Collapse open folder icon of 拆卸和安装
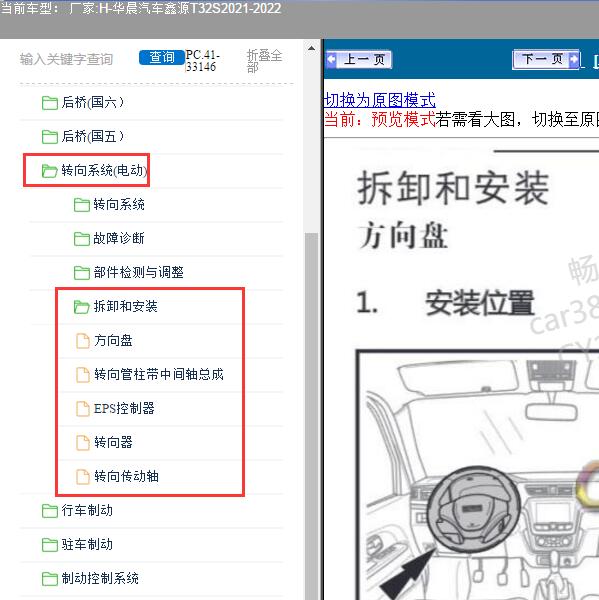The width and height of the screenshot is (599, 600). [x=82, y=307]
